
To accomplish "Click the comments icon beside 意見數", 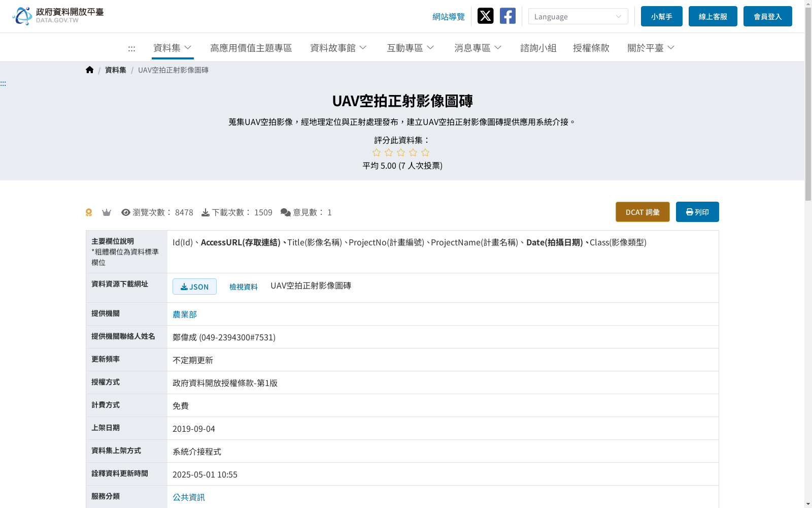I will coord(286,212).
